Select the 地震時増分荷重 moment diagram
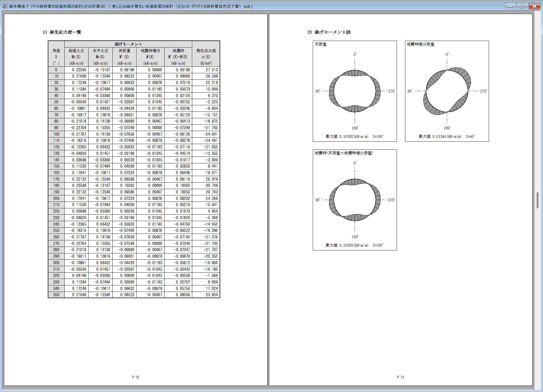 pos(447,91)
